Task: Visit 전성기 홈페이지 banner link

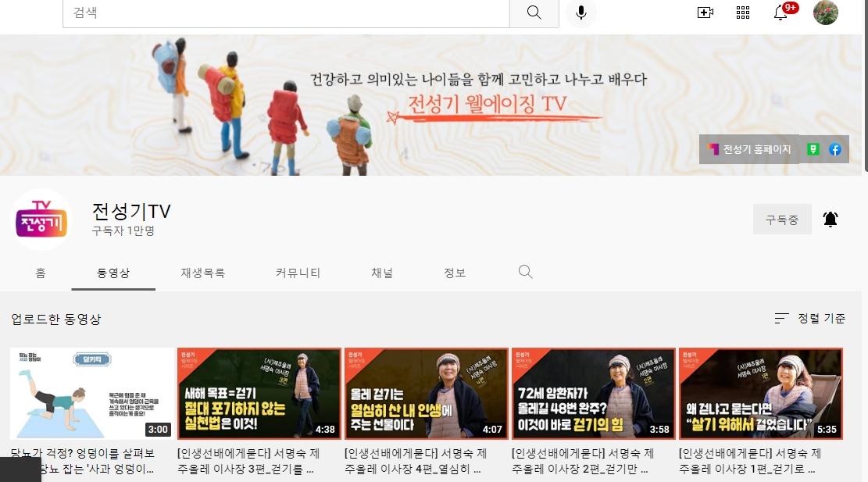Action: [x=749, y=149]
